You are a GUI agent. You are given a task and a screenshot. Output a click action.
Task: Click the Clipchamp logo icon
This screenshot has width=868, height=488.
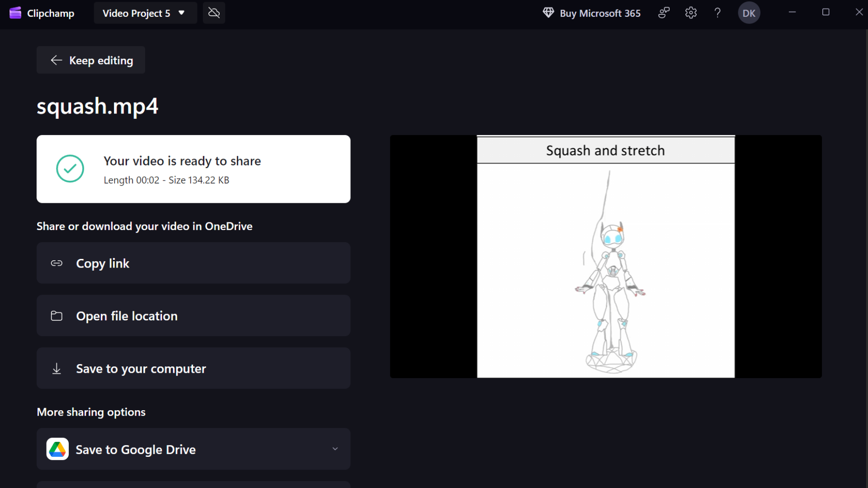coord(15,13)
